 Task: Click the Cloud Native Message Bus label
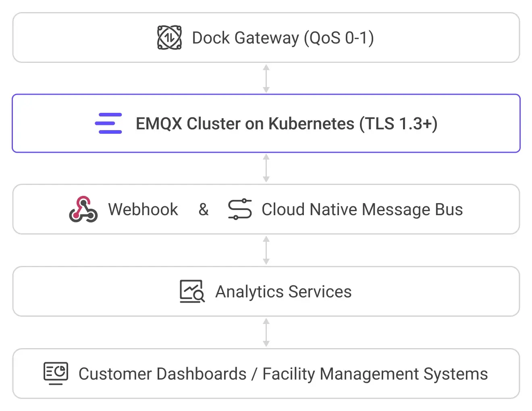click(x=362, y=210)
